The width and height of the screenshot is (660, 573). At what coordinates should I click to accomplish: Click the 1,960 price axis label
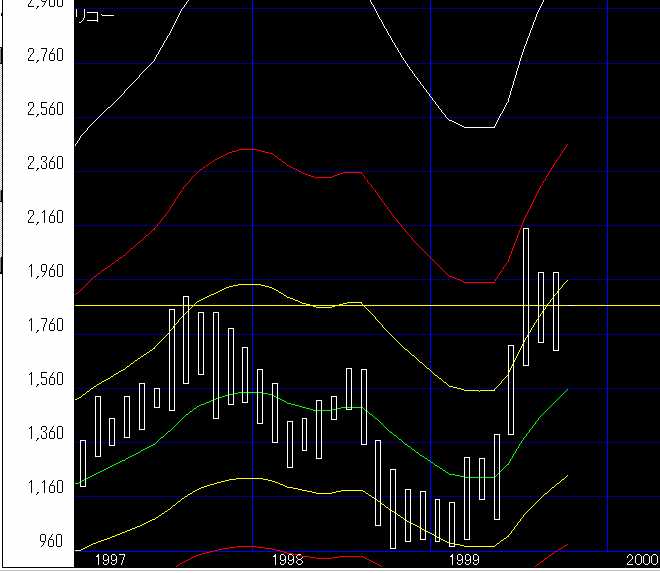44,271
